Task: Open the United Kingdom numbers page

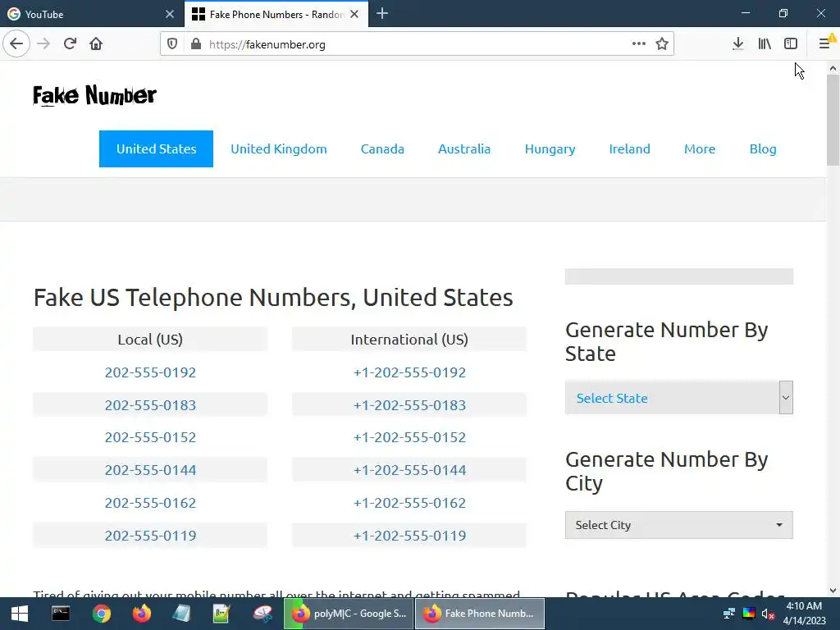Action: coord(279,149)
